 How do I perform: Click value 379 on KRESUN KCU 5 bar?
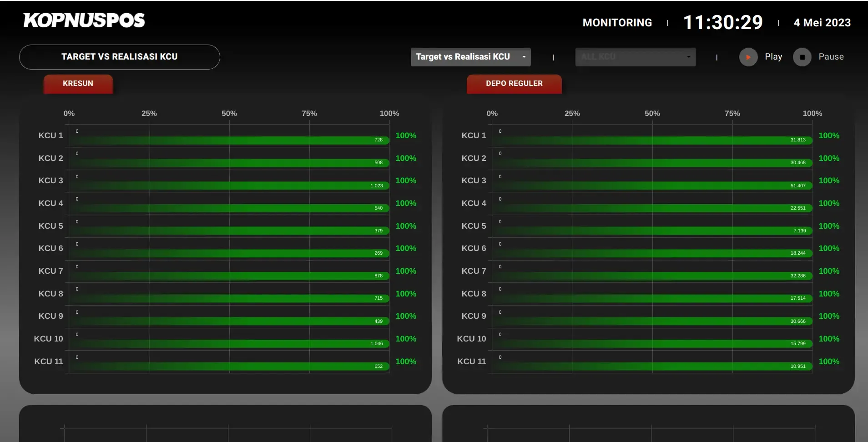tap(378, 231)
